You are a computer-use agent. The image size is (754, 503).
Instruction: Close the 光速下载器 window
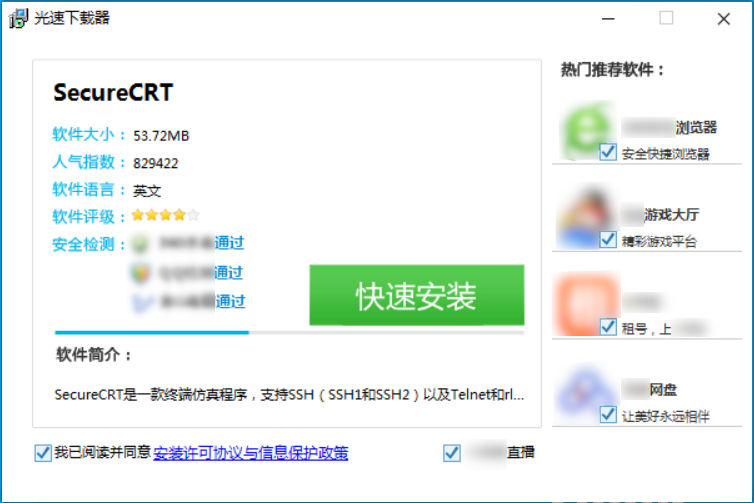click(x=724, y=19)
